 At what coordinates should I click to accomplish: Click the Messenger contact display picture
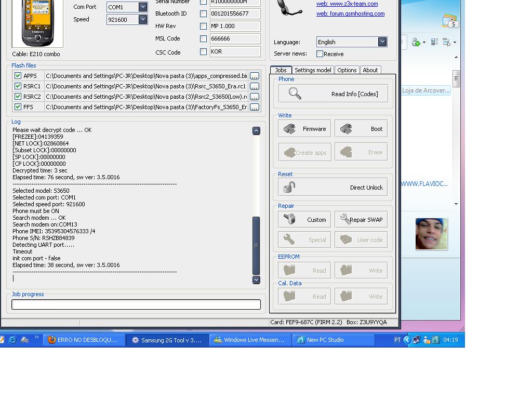point(431,234)
